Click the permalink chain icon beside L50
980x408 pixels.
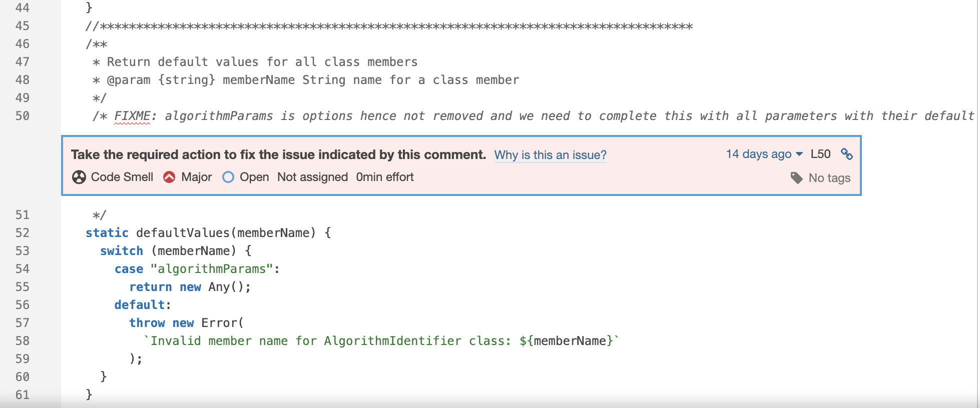pyautogui.click(x=848, y=154)
